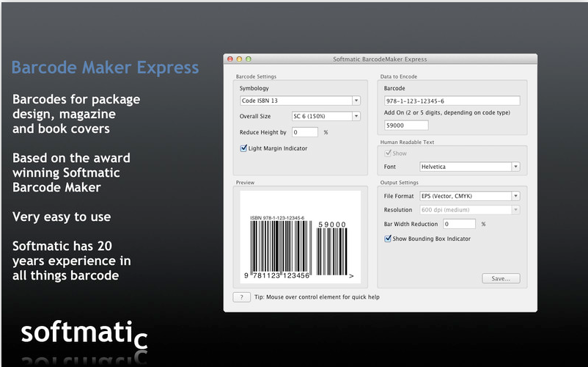Screen dimensions: 588x367
Task: Click the Save... button
Action: click(x=501, y=278)
